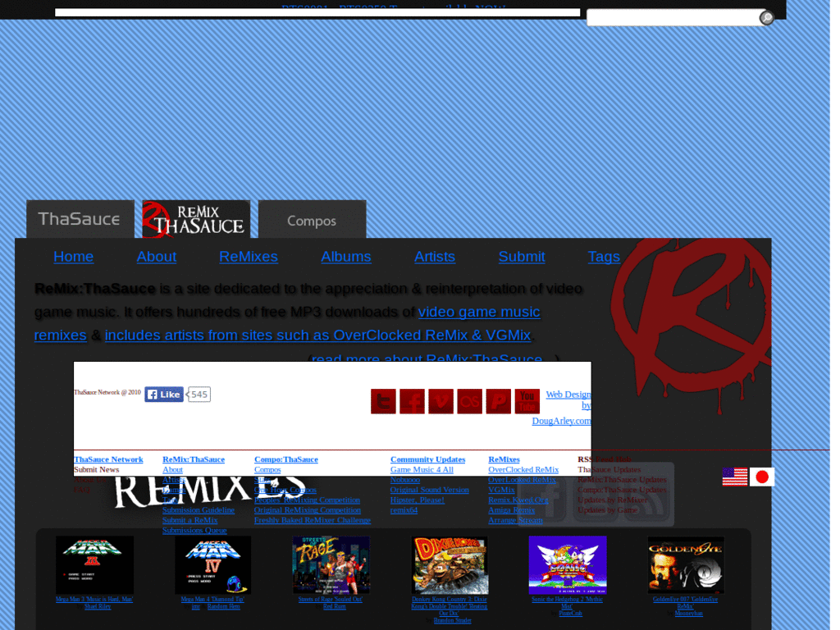Click the Twitter social icon

point(383,401)
